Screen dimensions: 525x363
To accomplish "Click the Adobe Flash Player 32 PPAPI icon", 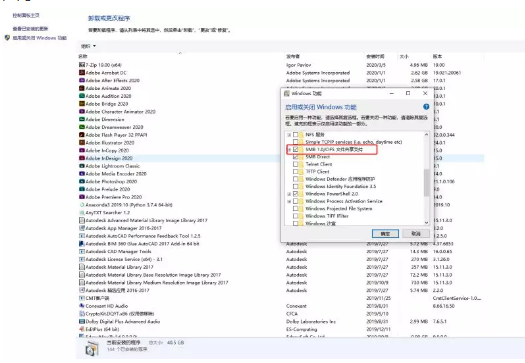I will [x=82, y=135].
